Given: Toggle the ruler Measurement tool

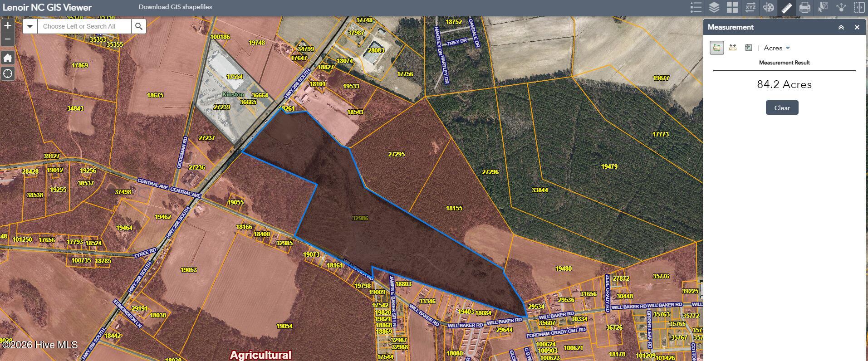Looking at the screenshot, I should click(x=786, y=8).
